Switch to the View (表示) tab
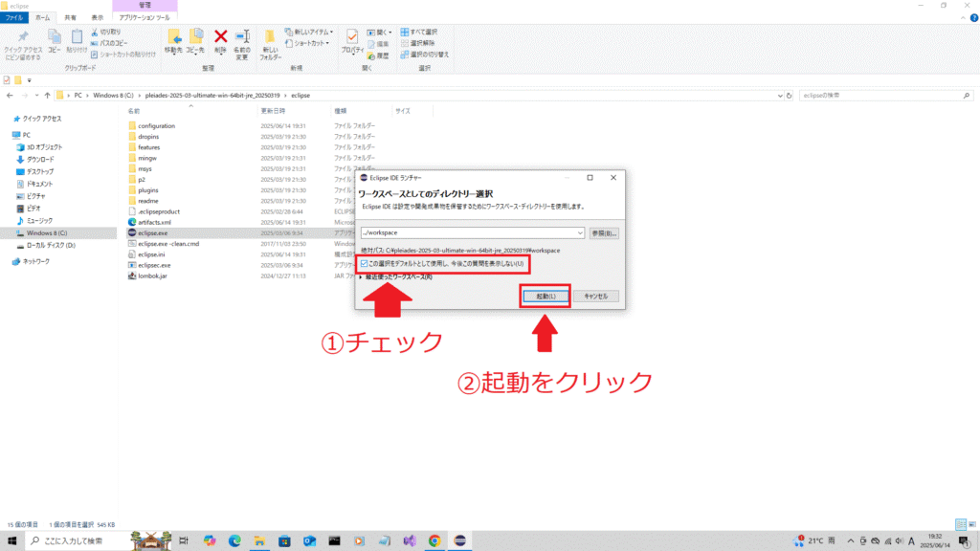Viewport: 980px width, 551px height. 98,17
